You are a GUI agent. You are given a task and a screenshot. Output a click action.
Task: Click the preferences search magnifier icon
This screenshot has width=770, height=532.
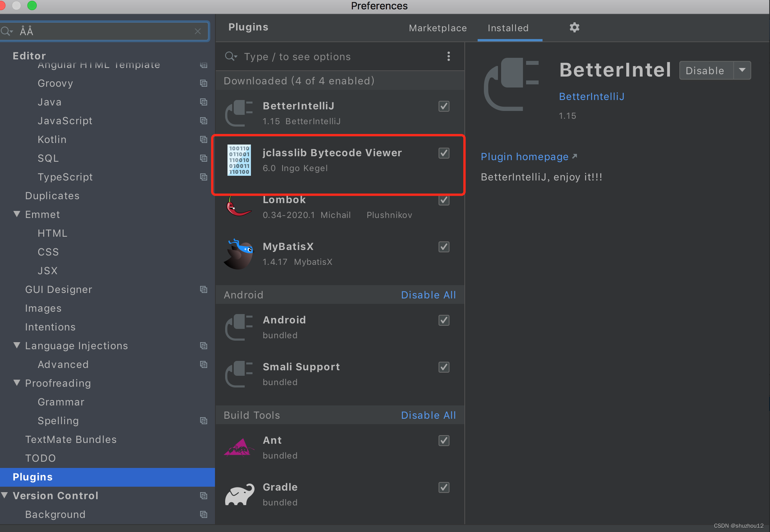(x=7, y=31)
